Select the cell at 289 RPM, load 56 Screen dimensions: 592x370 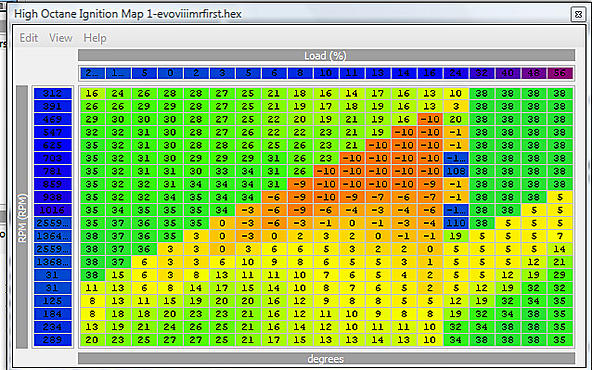(560, 339)
